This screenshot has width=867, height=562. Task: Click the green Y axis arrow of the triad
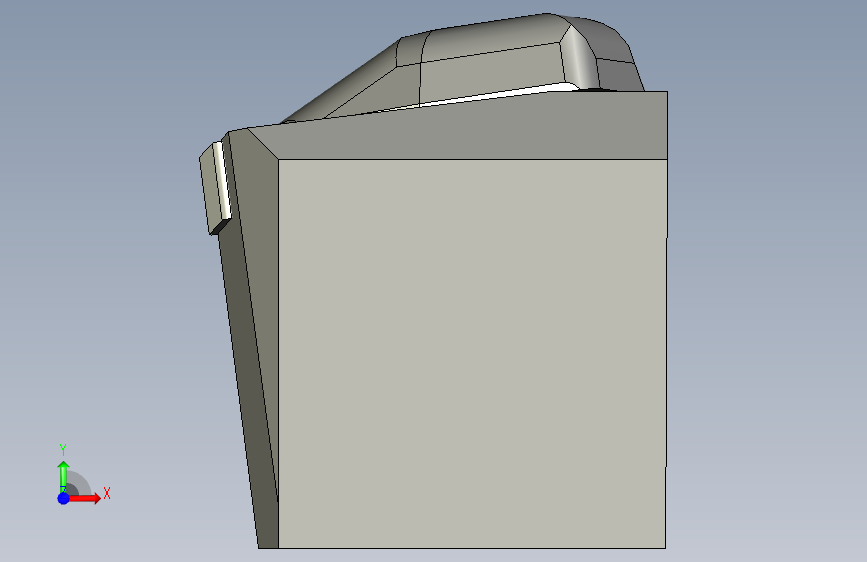click(x=63, y=476)
